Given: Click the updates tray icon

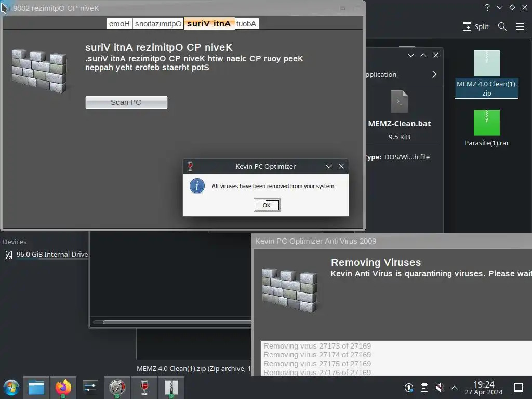Looking at the screenshot, I should (x=409, y=388).
